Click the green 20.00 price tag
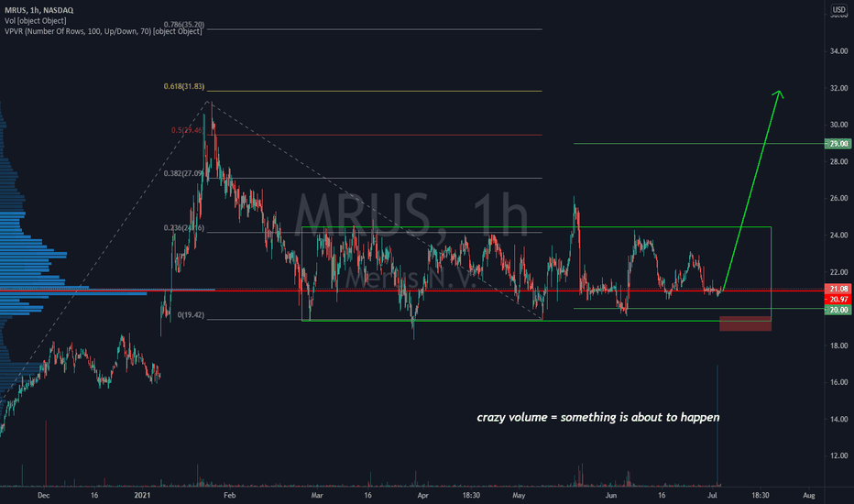Image resolution: width=854 pixels, height=504 pixels. pos(838,310)
